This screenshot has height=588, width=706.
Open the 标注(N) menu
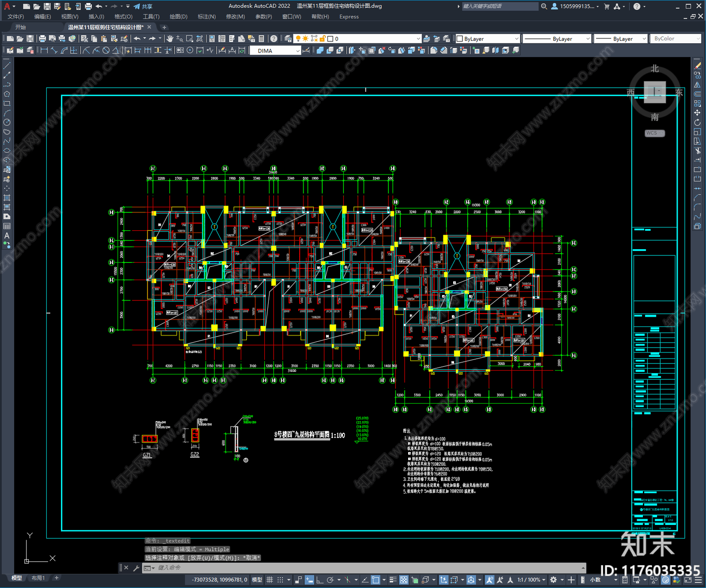[x=207, y=17]
